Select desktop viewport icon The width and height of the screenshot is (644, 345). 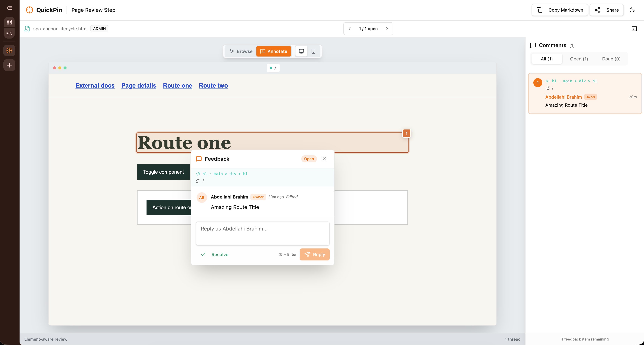(x=301, y=51)
